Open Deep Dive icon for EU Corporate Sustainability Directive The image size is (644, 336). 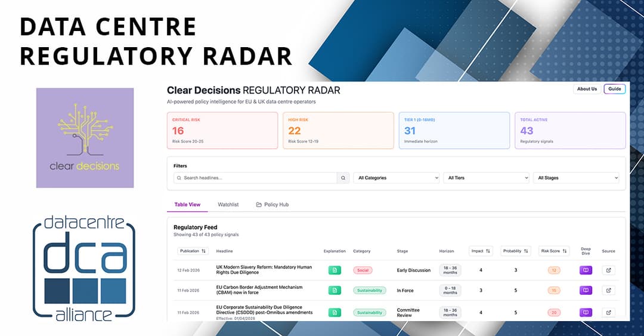tap(586, 313)
